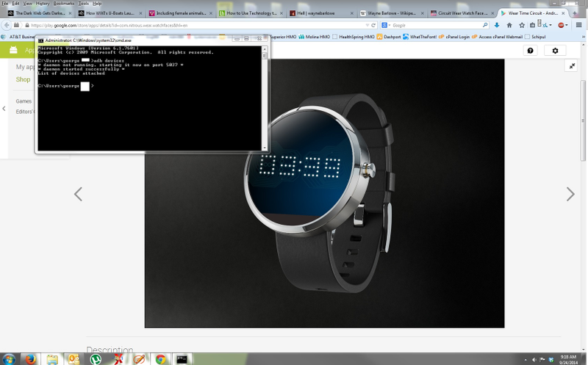Open History menu in Firefox
588x365 pixels.
point(43,4)
